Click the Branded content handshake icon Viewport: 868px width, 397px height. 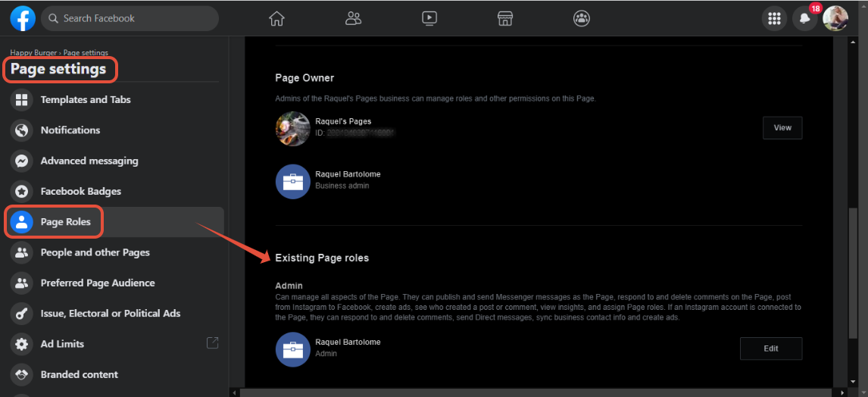pyautogui.click(x=22, y=374)
